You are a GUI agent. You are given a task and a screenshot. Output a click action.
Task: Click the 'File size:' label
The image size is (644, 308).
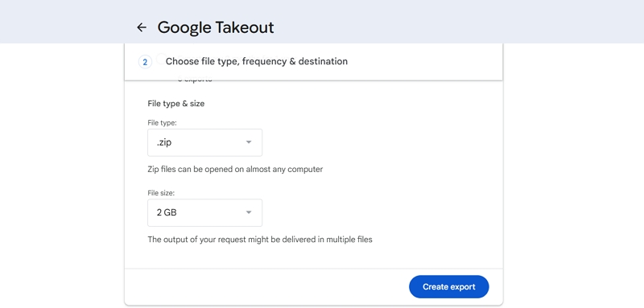(x=161, y=193)
